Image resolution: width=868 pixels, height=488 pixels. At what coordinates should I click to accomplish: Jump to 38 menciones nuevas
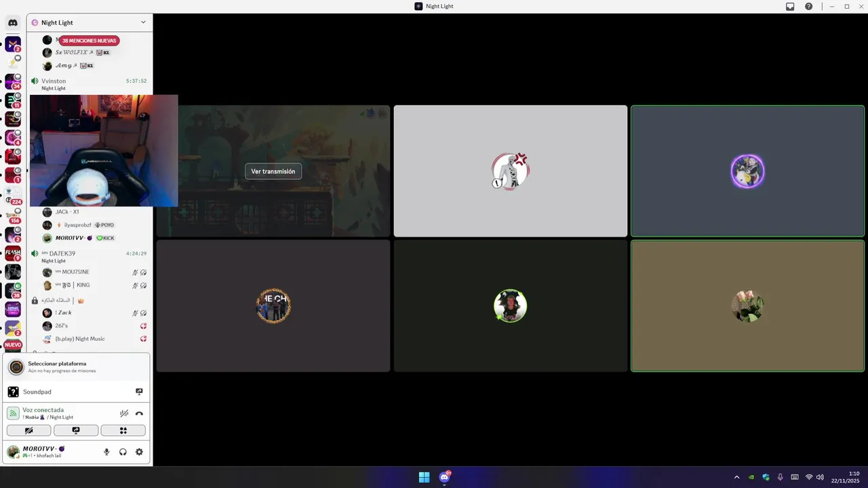[90, 41]
